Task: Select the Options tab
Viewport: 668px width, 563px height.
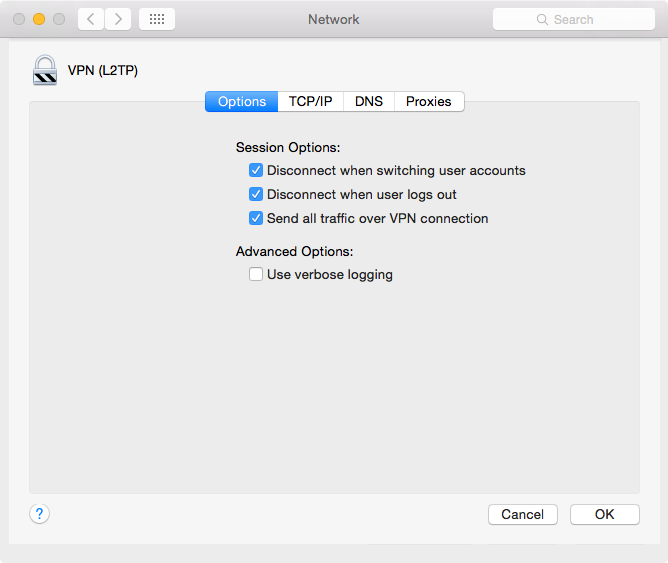Action: 242,102
